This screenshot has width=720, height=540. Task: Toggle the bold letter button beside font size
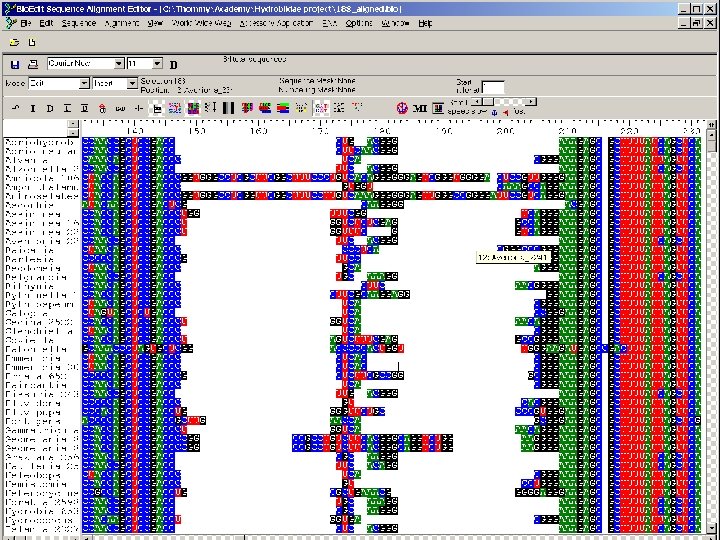174,65
